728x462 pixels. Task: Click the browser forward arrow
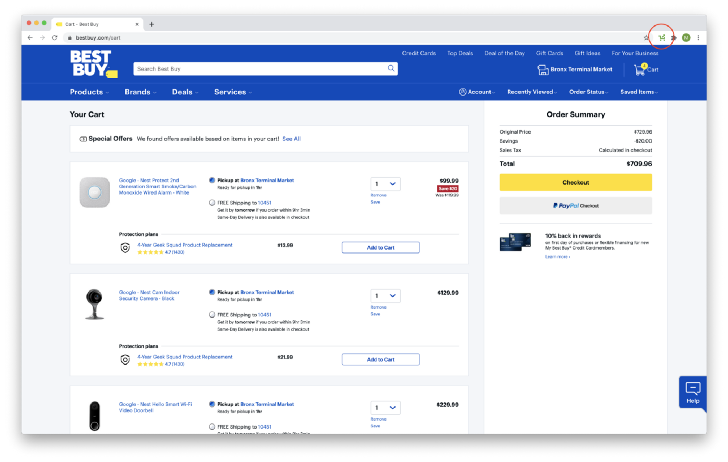42,38
